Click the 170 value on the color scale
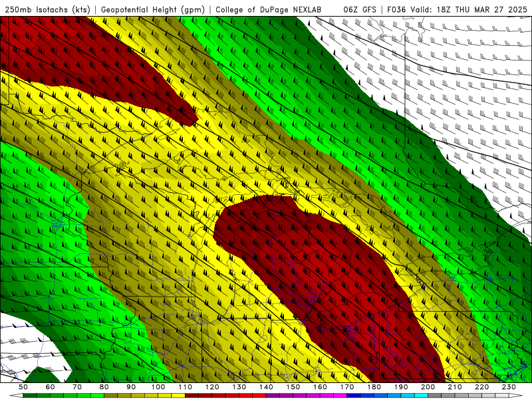 click(347, 387)
